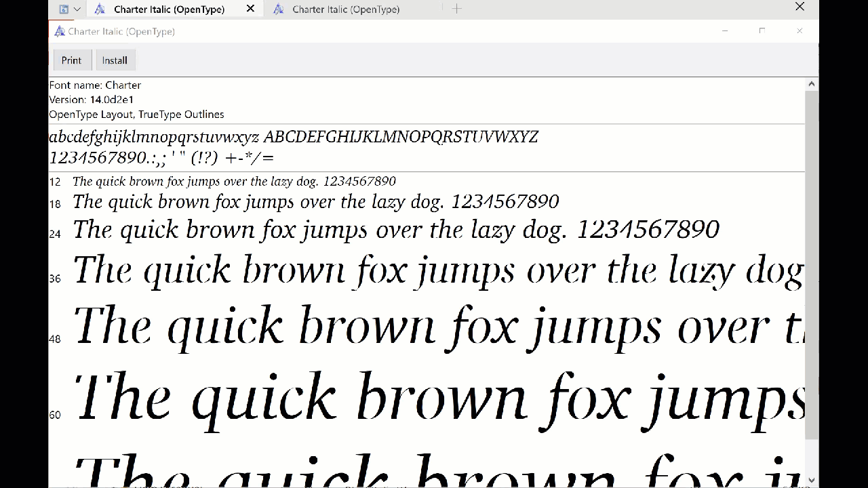Click the size 24 pangram sample
The height and width of the screenshot is (488, 868).
click(x=396, y=230)
